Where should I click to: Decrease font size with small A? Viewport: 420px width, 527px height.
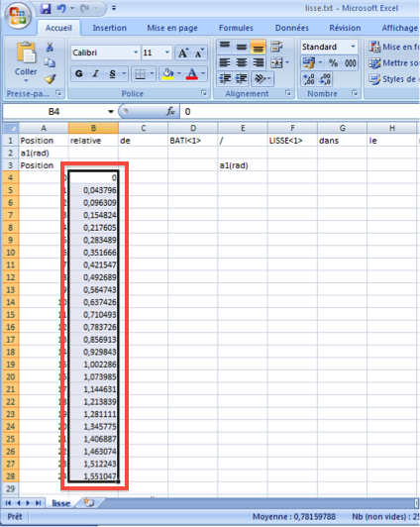(x=199, y=53)
